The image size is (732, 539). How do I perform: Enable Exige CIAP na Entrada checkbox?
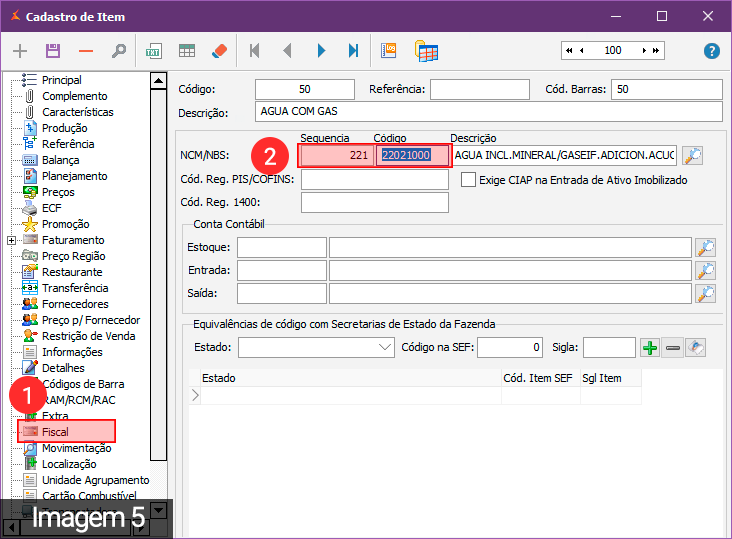point(468,180)
